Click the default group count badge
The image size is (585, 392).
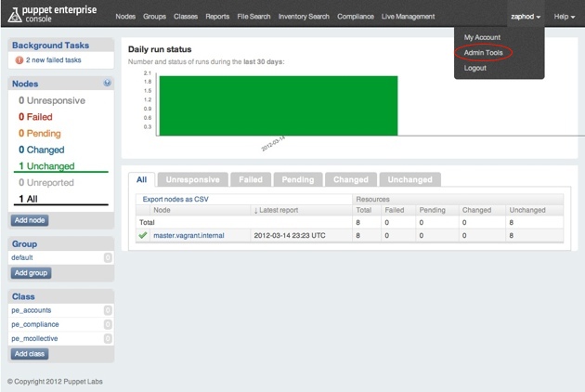pyautogui.click(x=108, y=257)
